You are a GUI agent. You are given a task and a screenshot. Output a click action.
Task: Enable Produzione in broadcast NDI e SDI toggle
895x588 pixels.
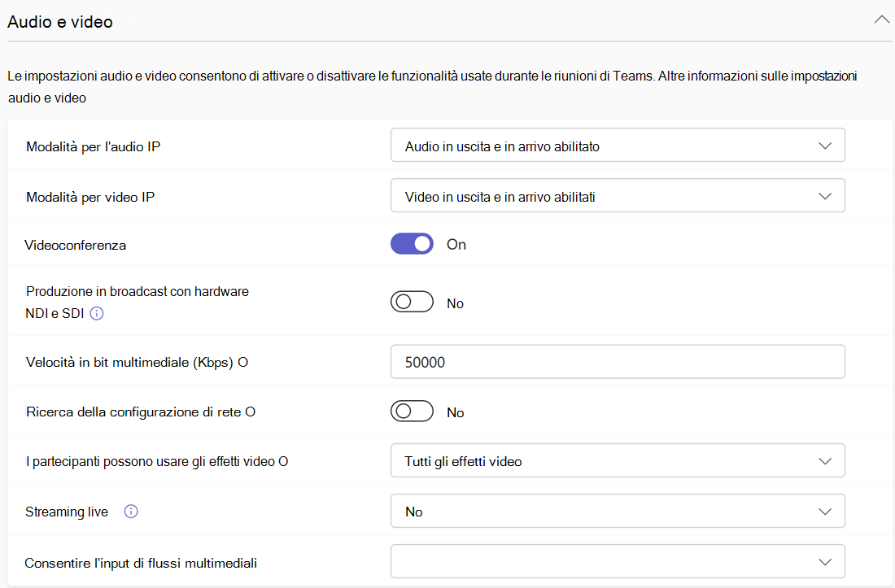click(413, 303)
